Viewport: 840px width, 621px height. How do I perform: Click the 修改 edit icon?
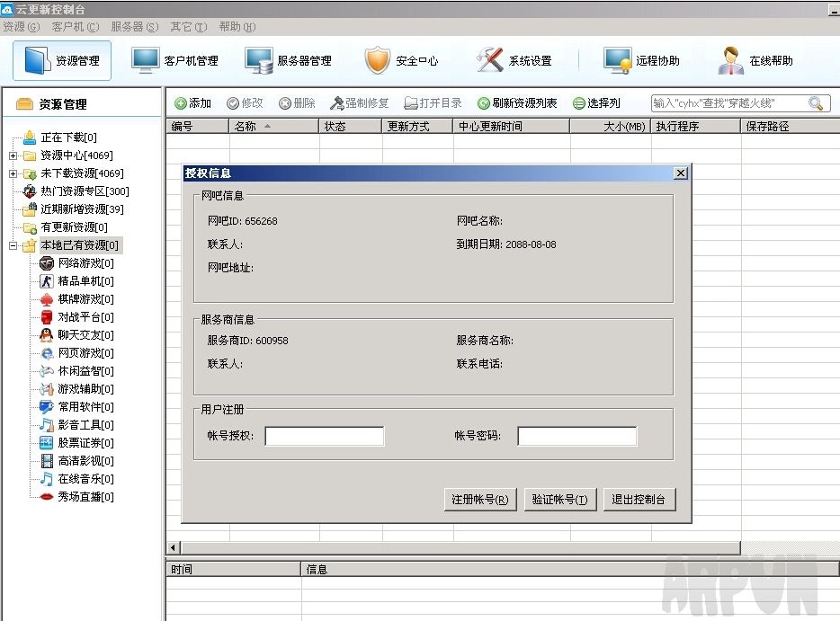click(233, 103)
